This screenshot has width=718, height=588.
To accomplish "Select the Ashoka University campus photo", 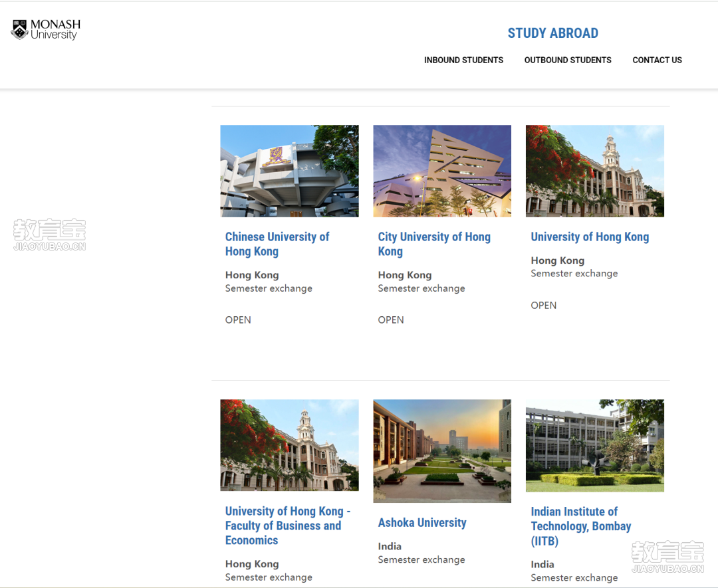I will [442, 450].
